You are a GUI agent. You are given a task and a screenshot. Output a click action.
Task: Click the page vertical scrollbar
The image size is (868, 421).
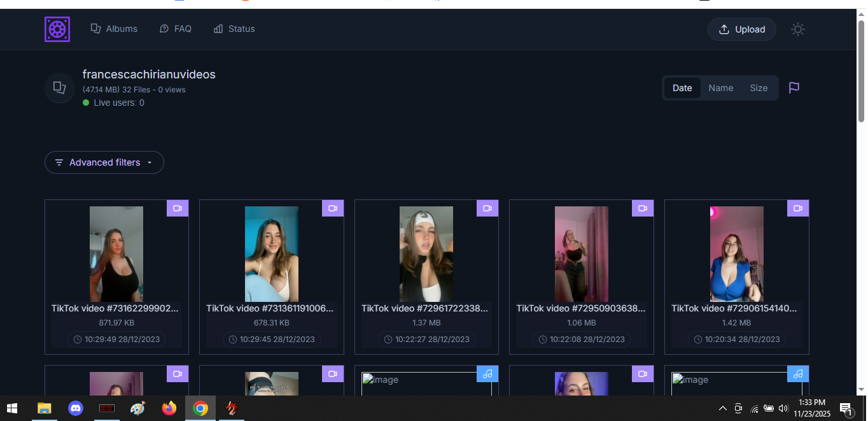[x=861, y=70]
